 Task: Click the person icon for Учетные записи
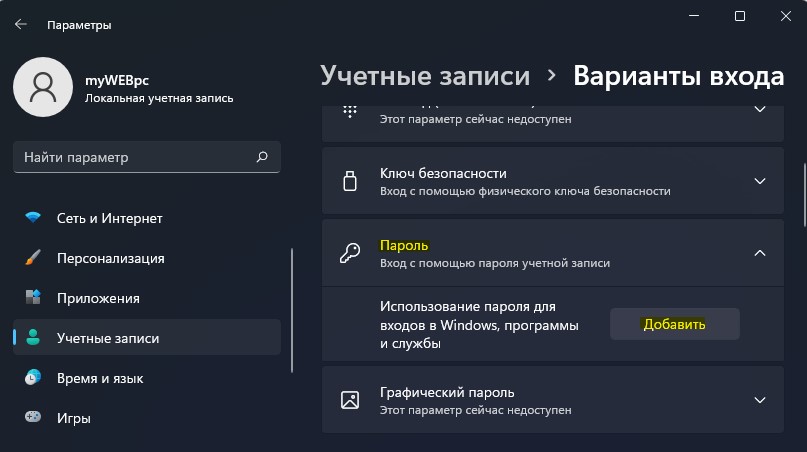click(33, 337)
